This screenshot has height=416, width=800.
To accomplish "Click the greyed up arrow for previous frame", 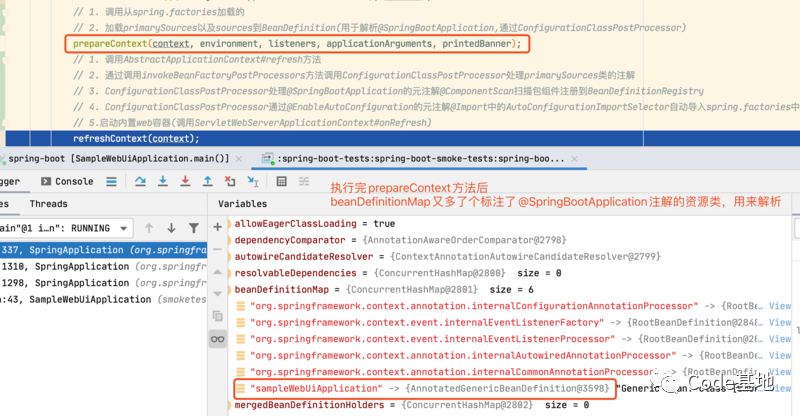I will pos(149,228).
